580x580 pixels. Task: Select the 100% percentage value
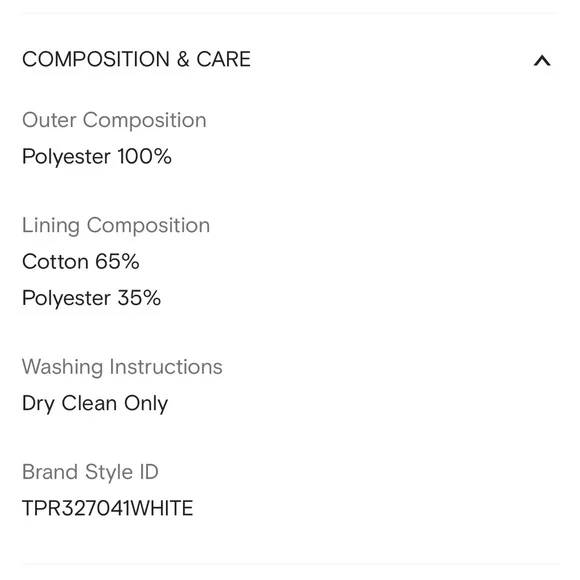[145, 156]
